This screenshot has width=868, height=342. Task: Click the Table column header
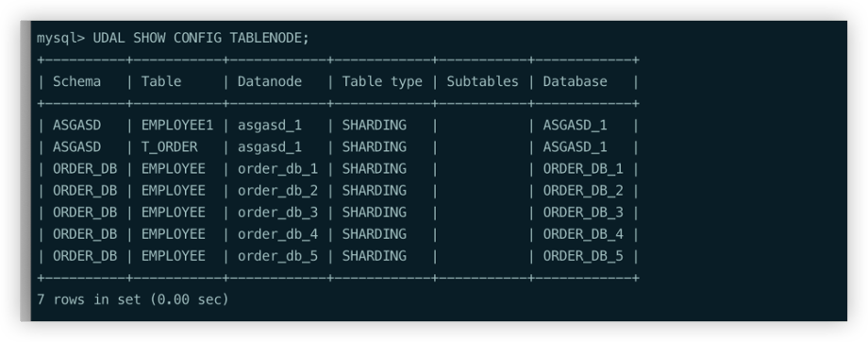click(x=161, y=81)
